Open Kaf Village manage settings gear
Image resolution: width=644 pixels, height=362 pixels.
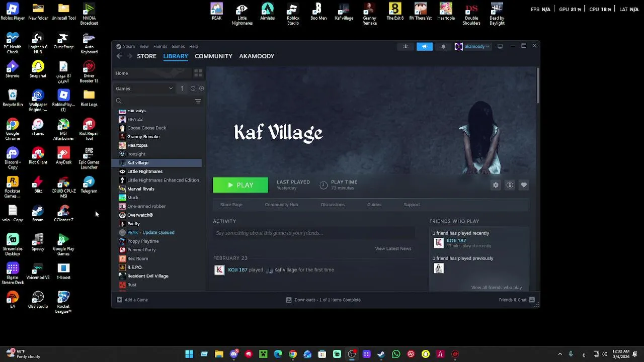(496, 185)
